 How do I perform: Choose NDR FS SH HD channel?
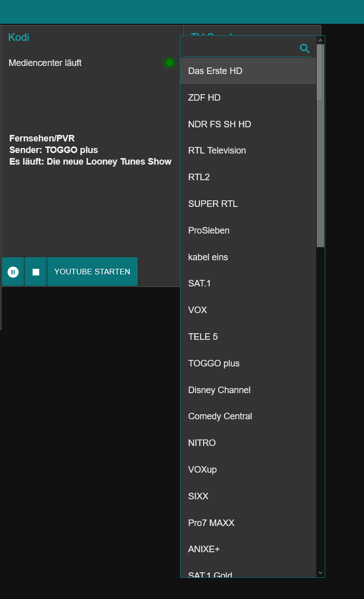[248, 124]
